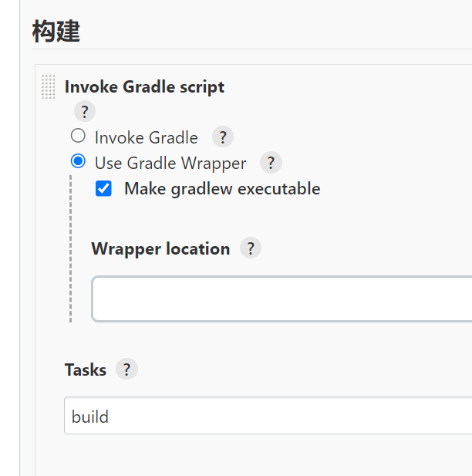The height and width of the screenshot is (476, 472).
Task: Click help icon beside Invoke Gradle option
Action: click(x=223, y=137)
